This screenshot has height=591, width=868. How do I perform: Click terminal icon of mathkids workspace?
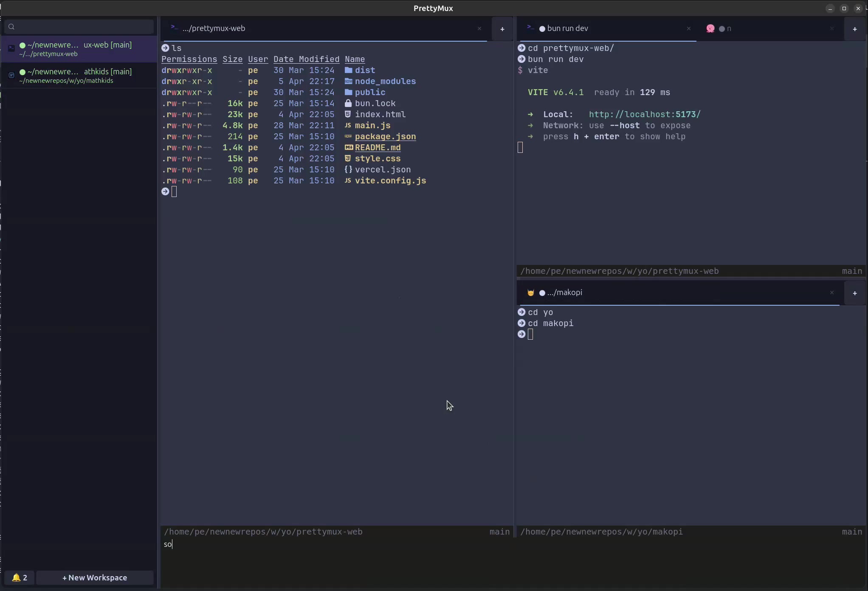11,75
